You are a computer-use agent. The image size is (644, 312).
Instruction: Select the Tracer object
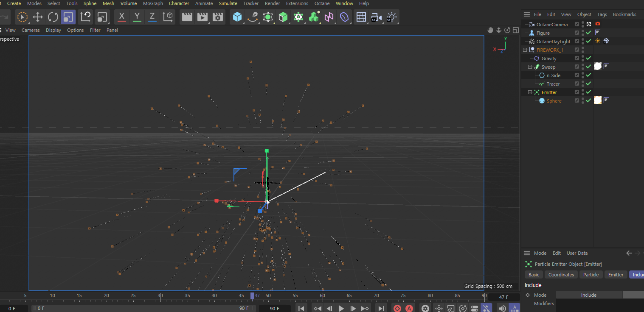pyautogui.click(x=553, y=84)
